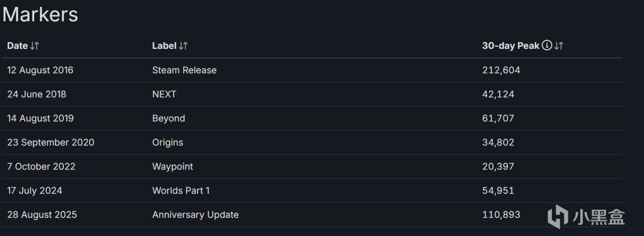
Task: Select the Steam Release marker row
Action: point(184,70)
